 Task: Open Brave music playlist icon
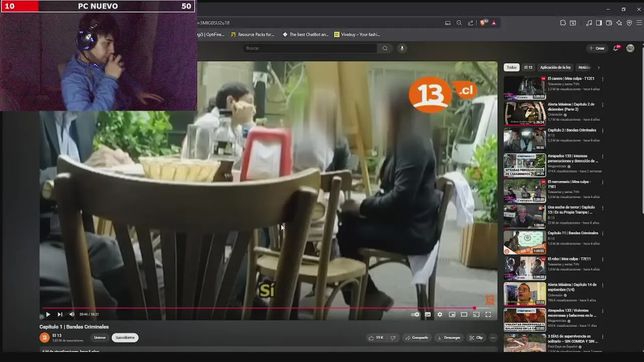[x=589, y=23]
